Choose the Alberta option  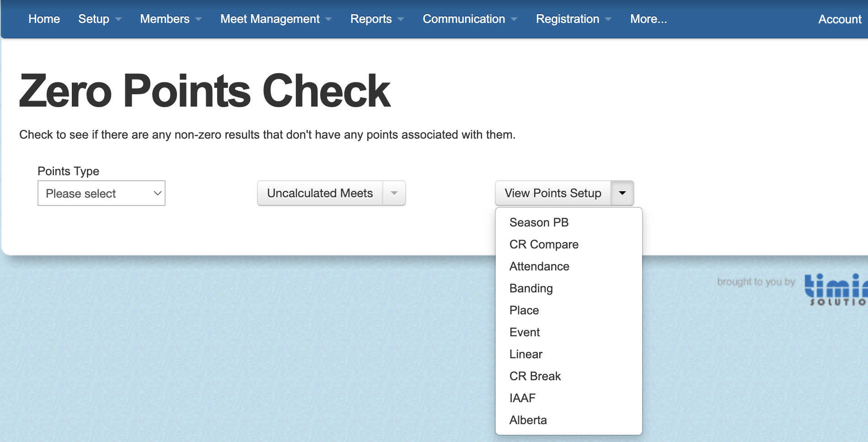pyautogui.click(x=569, y=420)
